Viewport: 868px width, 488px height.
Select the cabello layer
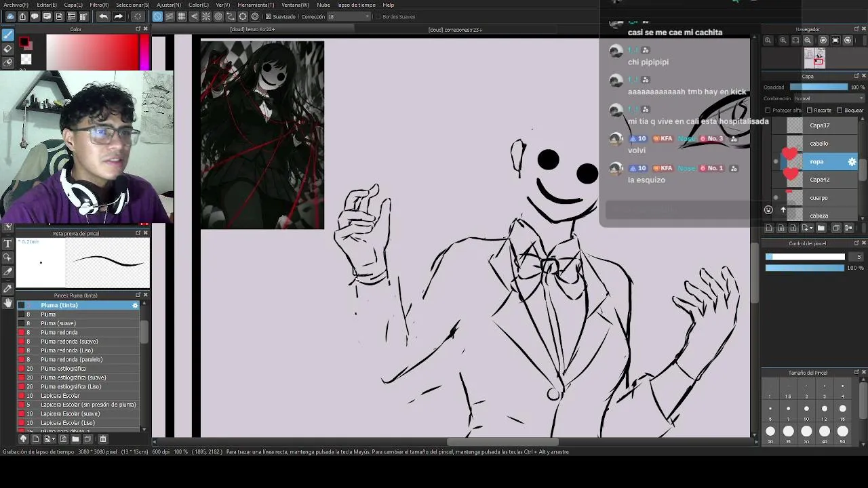click(819, 144)
